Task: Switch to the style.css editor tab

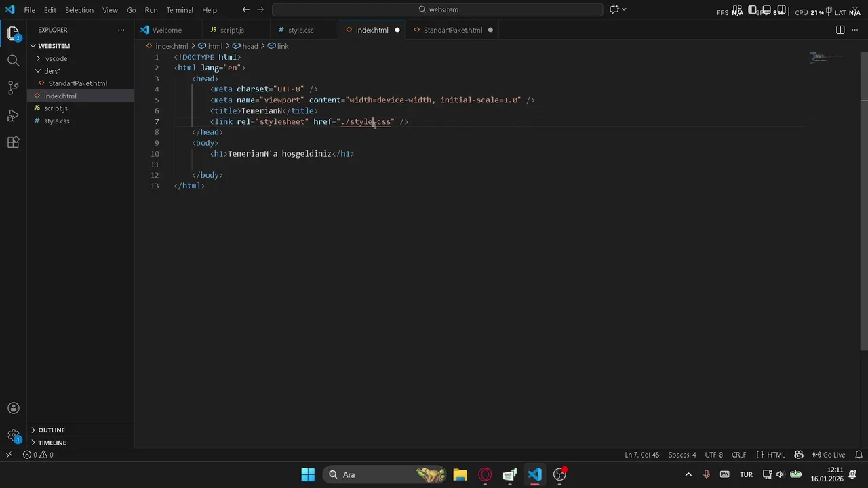Action: pyautogui.click(x=300, y=30)
